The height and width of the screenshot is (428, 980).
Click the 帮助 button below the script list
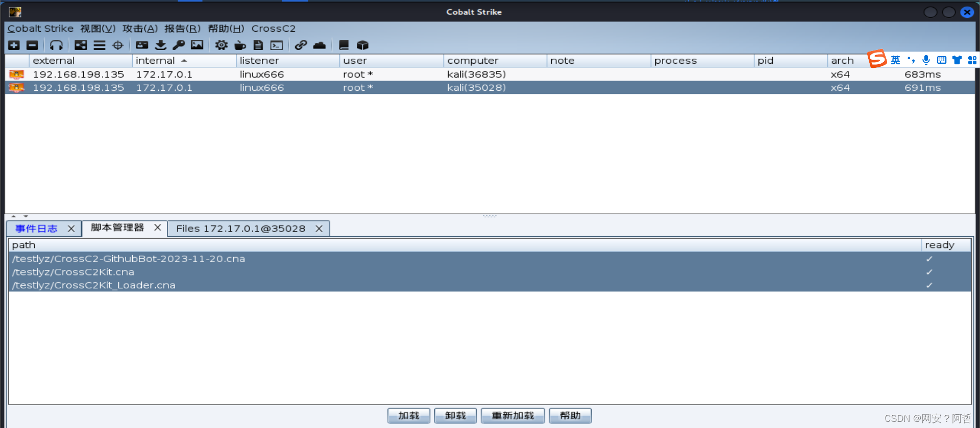[570, 416]
